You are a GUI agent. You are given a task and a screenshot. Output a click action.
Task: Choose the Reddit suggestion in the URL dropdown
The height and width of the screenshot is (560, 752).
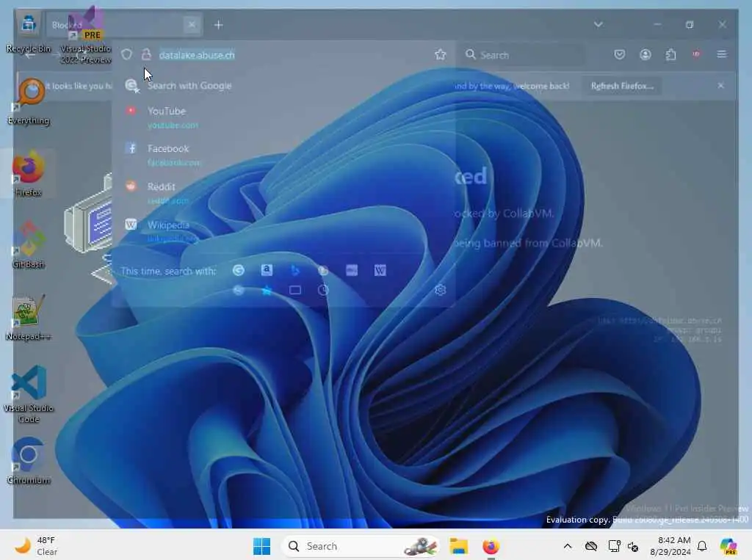coord(283,193)
